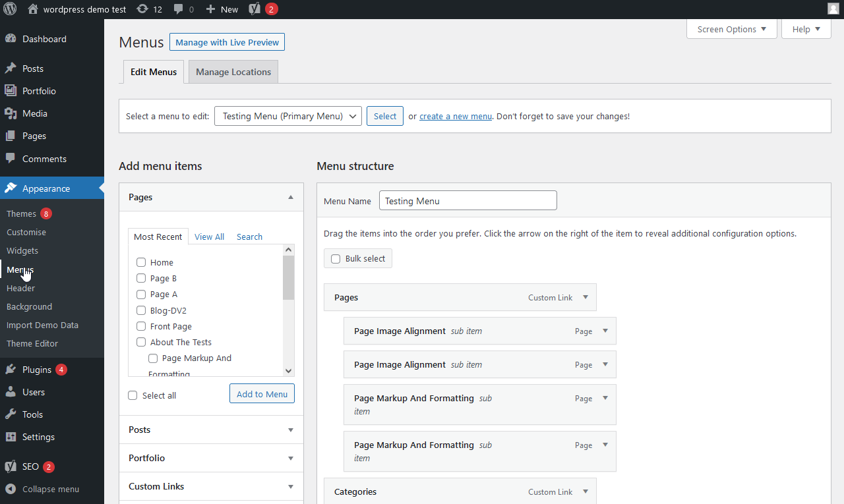Open Plugins from the sidebar
Screen dimensions: 844x504
pos(36,370)
